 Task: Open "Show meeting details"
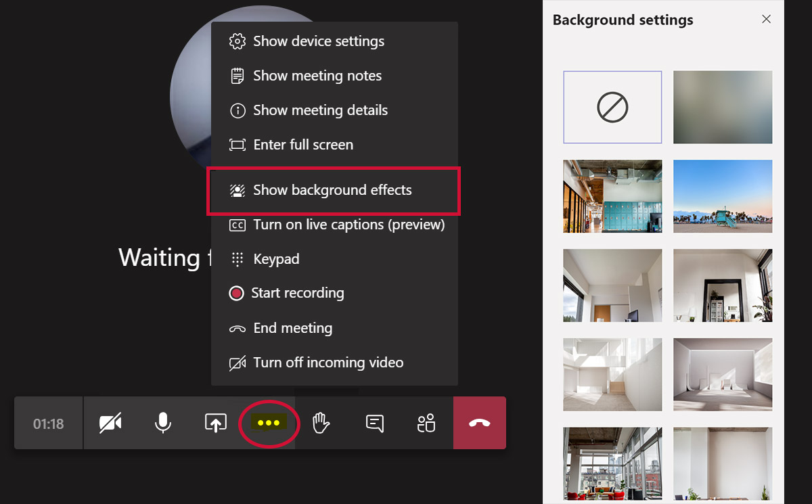click(320, 110)
